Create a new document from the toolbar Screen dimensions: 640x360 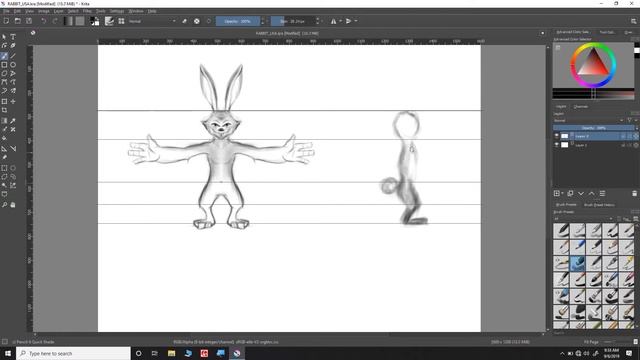[x=6, y=21]
